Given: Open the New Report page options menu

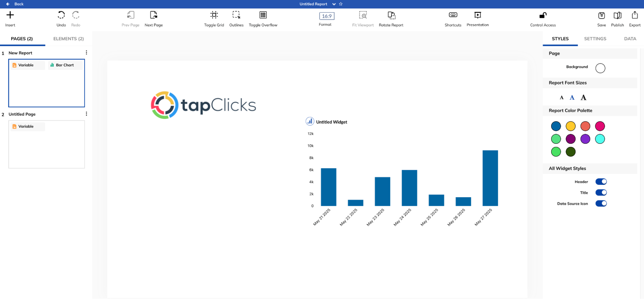Looking at the screenshot, I should pos(86,52).
